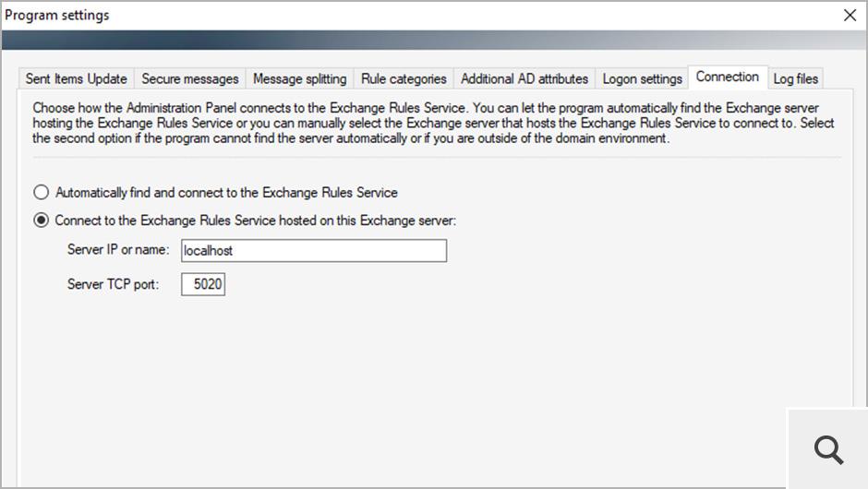Viewport: 868px width, 489px height.
Task: Select the Message splitting tab
Action: [299, 78]
